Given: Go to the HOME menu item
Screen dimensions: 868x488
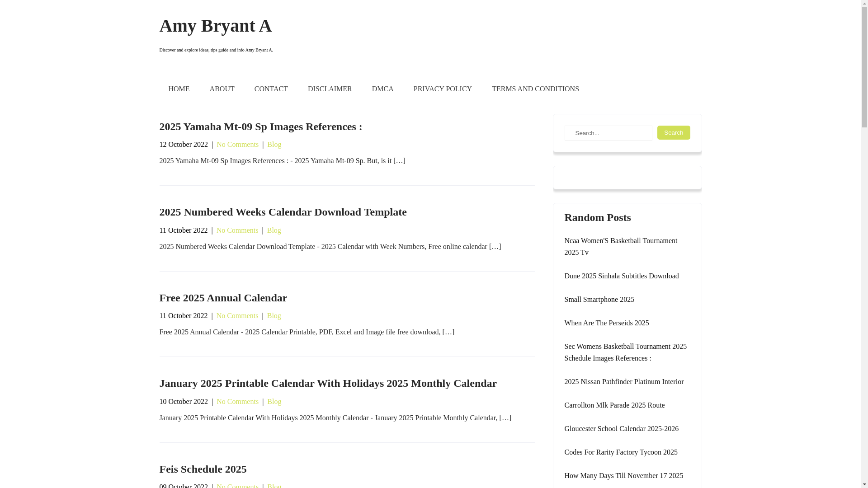Looking at the screenshot, I should pyautogui.click(x=179, y=89).
